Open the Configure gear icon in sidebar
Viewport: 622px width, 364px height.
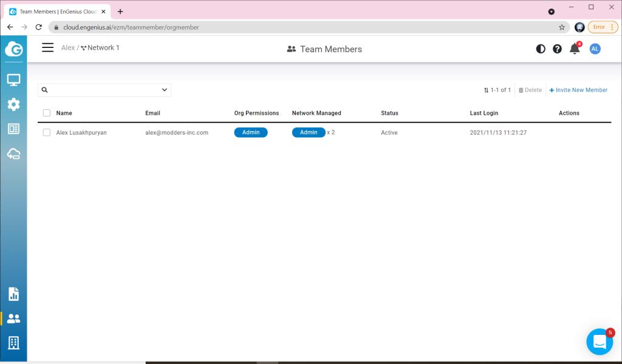13,104
